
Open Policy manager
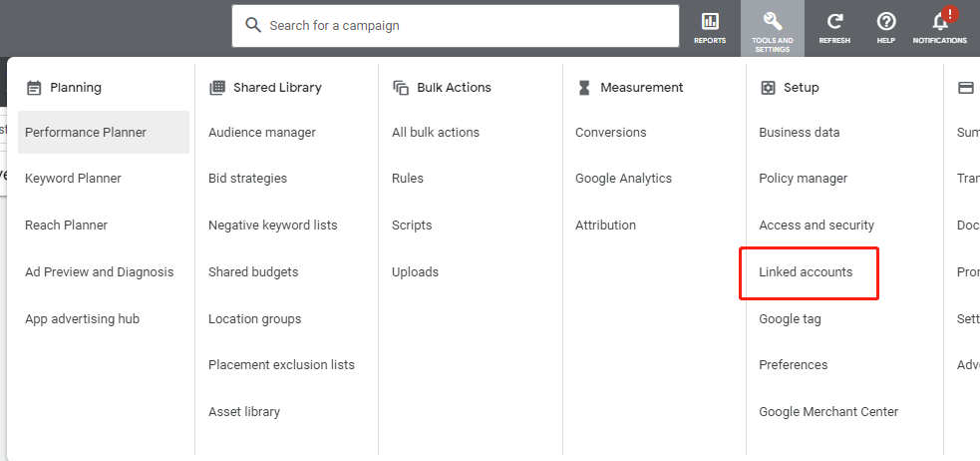[804, 179]
